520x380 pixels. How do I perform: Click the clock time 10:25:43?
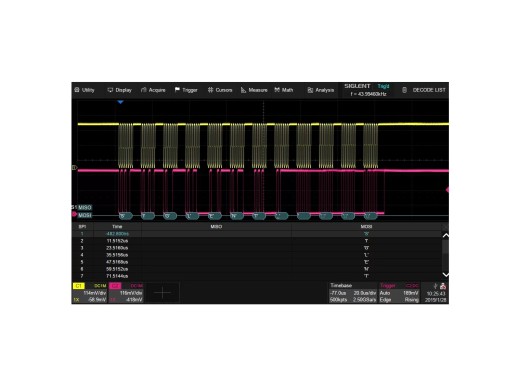click(x=436, y=294)
